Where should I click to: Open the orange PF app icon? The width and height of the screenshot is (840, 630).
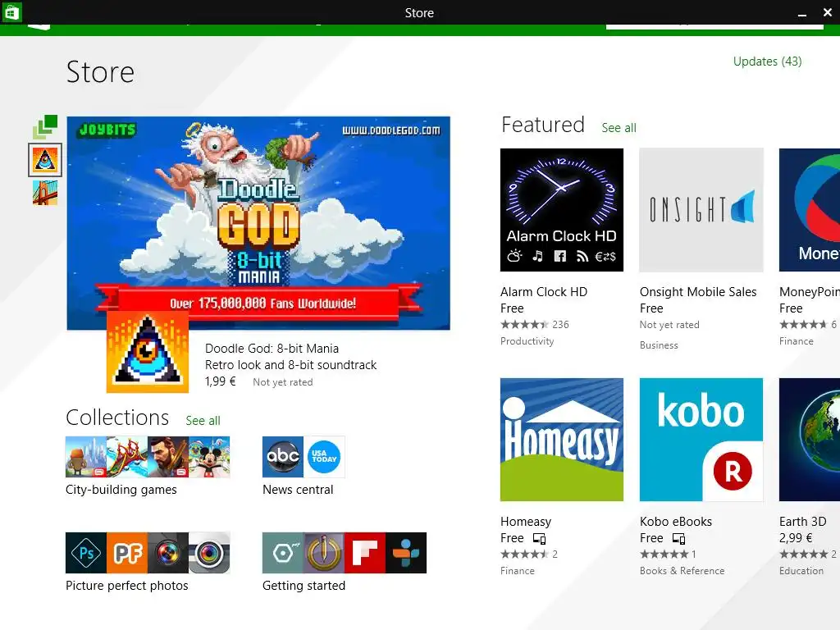pyautogui.click(x=127, y=553)
